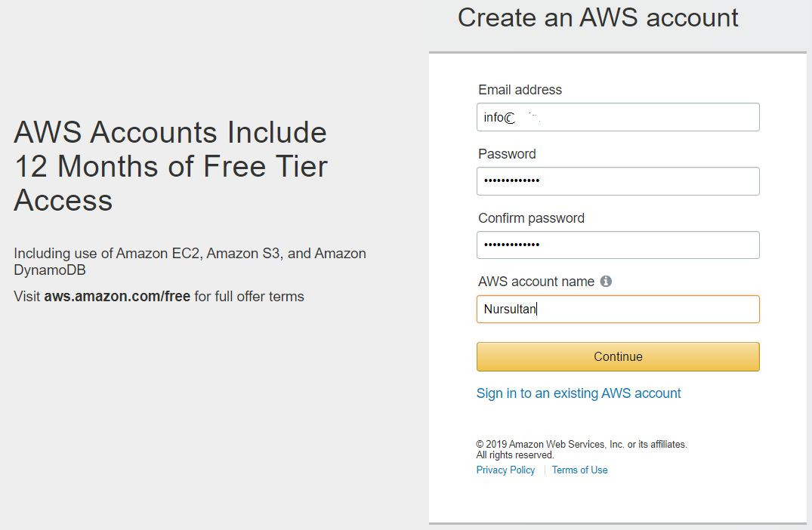Open the Terms of Use page
812x530 pixels.
click(579, 470)
